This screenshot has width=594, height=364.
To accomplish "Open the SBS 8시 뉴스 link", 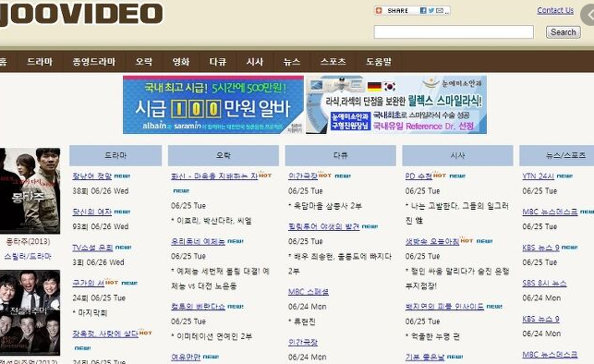I will 544,284.
